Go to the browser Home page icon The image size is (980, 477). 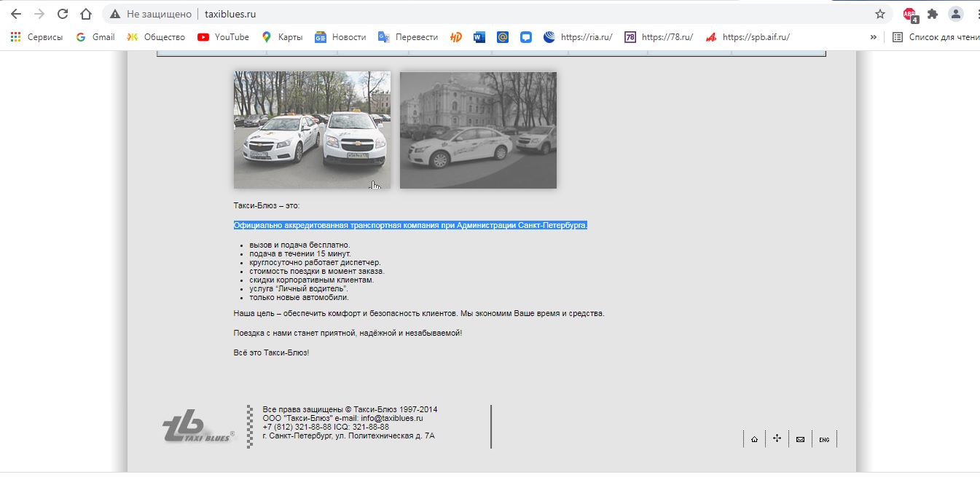(86, 14)
